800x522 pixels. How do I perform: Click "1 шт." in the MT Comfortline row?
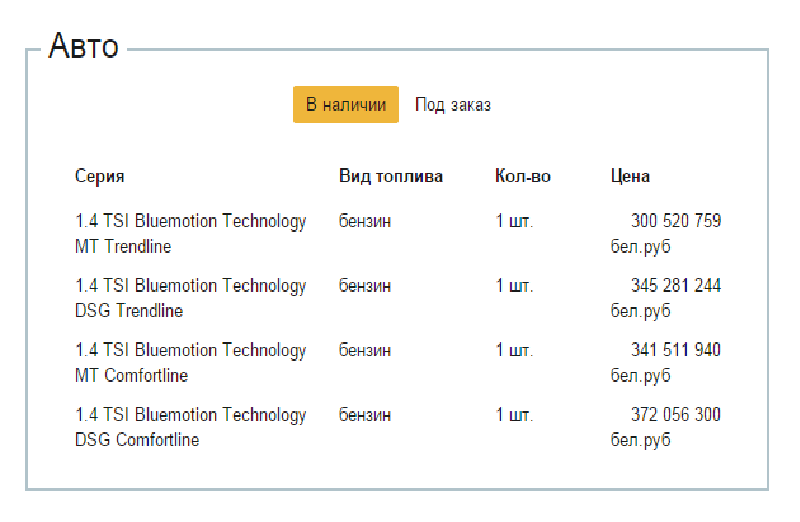(514, 350)
